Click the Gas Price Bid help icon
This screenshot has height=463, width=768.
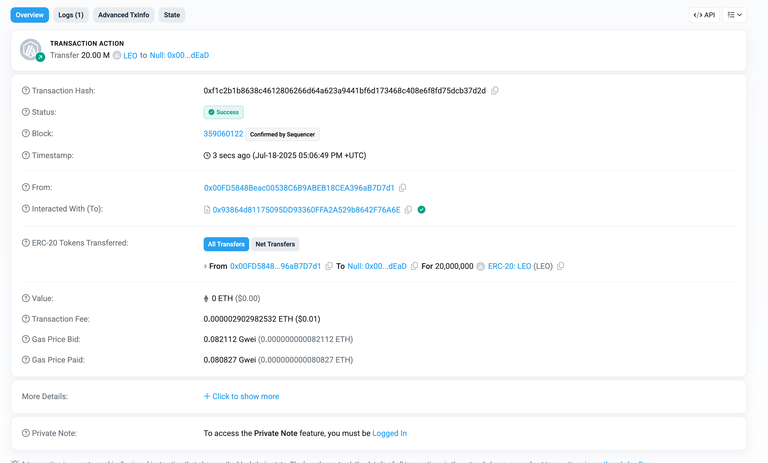[25, 339]
